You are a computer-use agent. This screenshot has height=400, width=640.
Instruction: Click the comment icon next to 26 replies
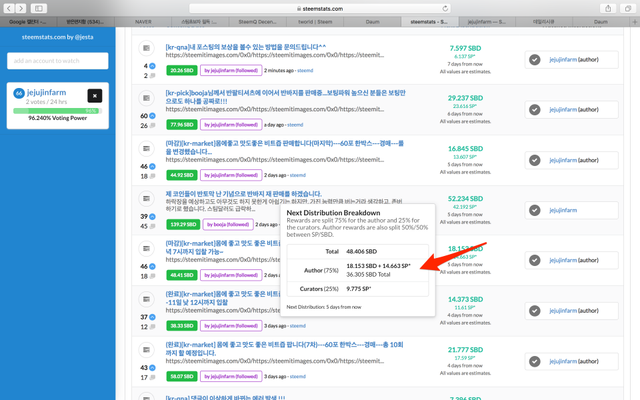(152, 126)
